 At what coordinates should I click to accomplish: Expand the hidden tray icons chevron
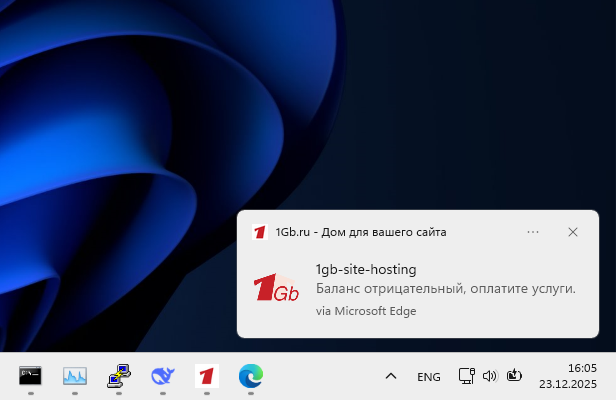coord(391,376)
